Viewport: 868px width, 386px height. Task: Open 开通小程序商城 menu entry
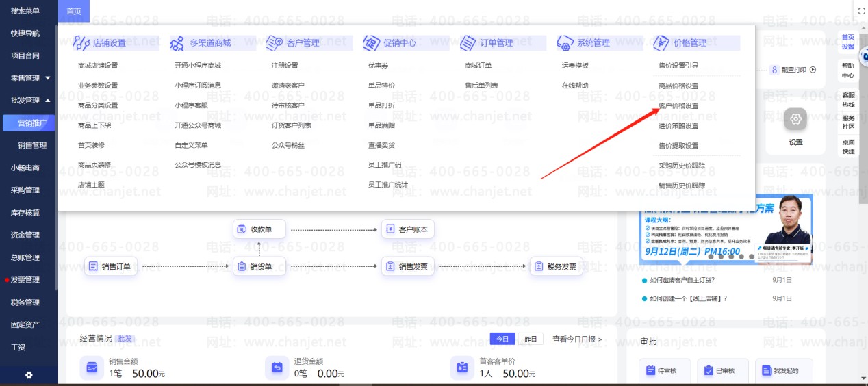point(198,66)
